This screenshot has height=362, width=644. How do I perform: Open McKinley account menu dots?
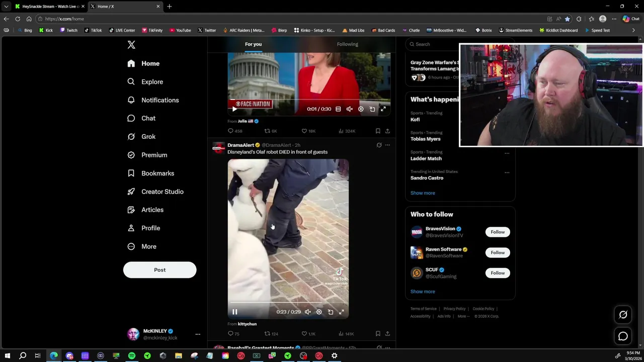click(x=198, y=334)
